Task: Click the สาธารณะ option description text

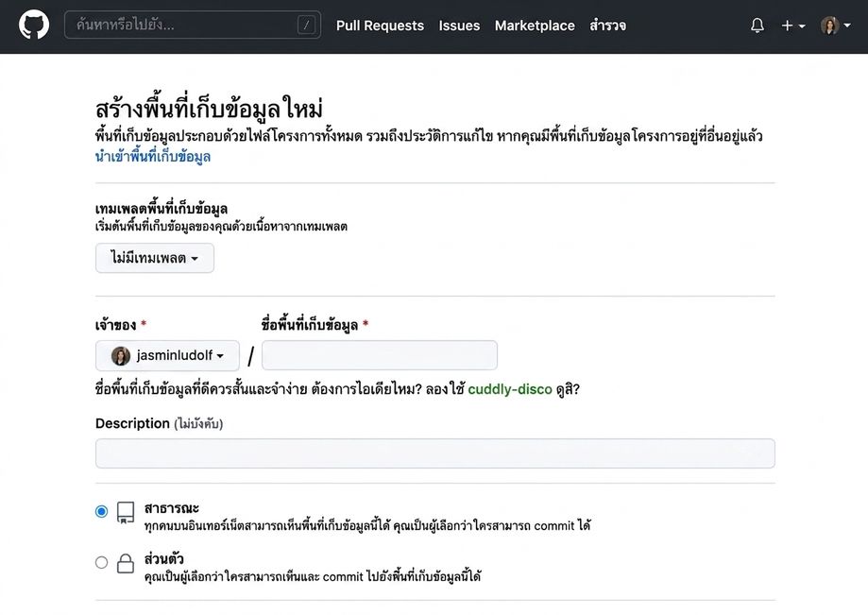Action: pos(367,525)
